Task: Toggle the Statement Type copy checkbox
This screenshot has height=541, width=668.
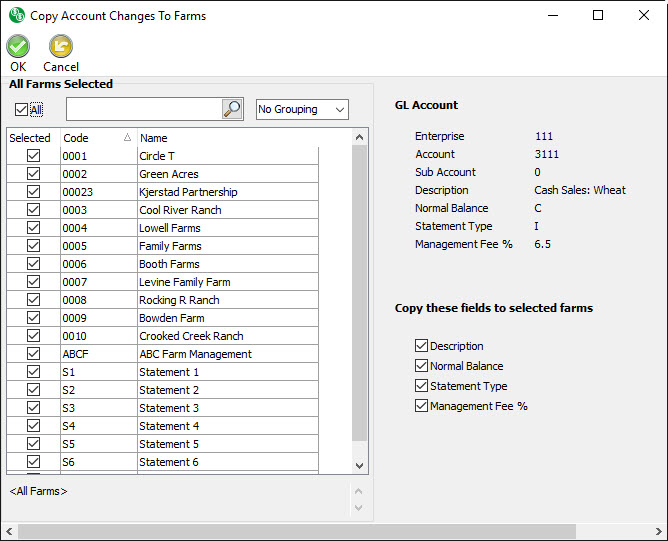Action: click(x=421, y=386)
